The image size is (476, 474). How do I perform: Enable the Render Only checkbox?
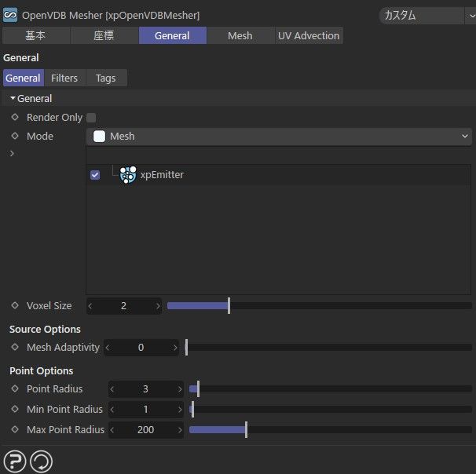pyautogui.click(x=91, y=118)
